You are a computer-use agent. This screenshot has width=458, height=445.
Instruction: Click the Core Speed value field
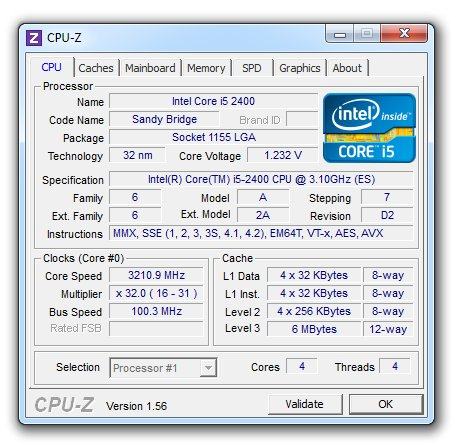pos(156,275)
